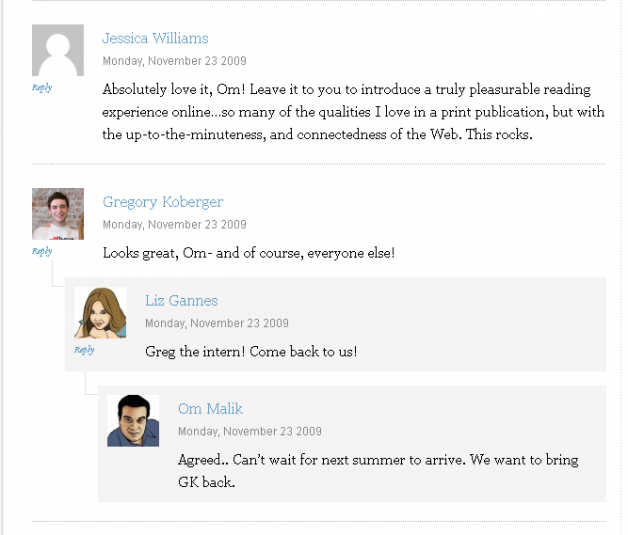Click Om Malik's illustrated avatar
628x535 pixels.
pos(133,421)
